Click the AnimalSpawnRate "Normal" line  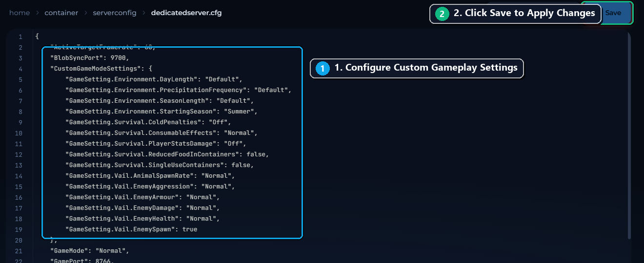tap(150, 176)
